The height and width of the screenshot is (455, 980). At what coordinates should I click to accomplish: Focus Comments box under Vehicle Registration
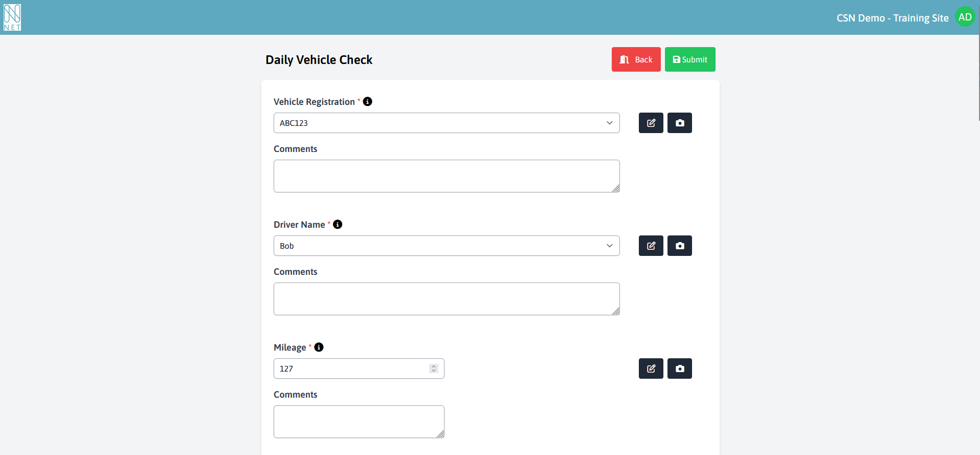(447, 176)
